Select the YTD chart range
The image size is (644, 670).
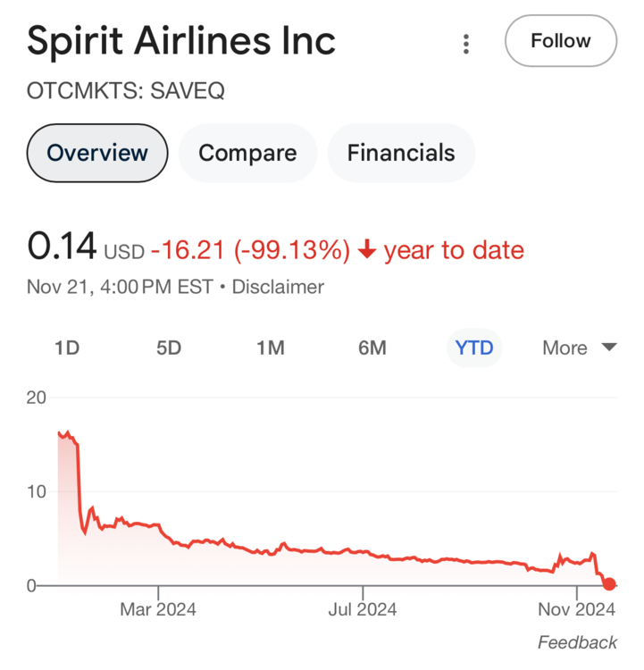474,348
